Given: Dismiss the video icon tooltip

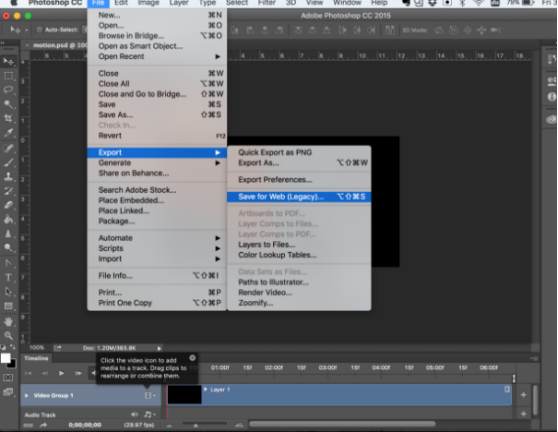Looking at the screenshot, I should click(193, 358).
